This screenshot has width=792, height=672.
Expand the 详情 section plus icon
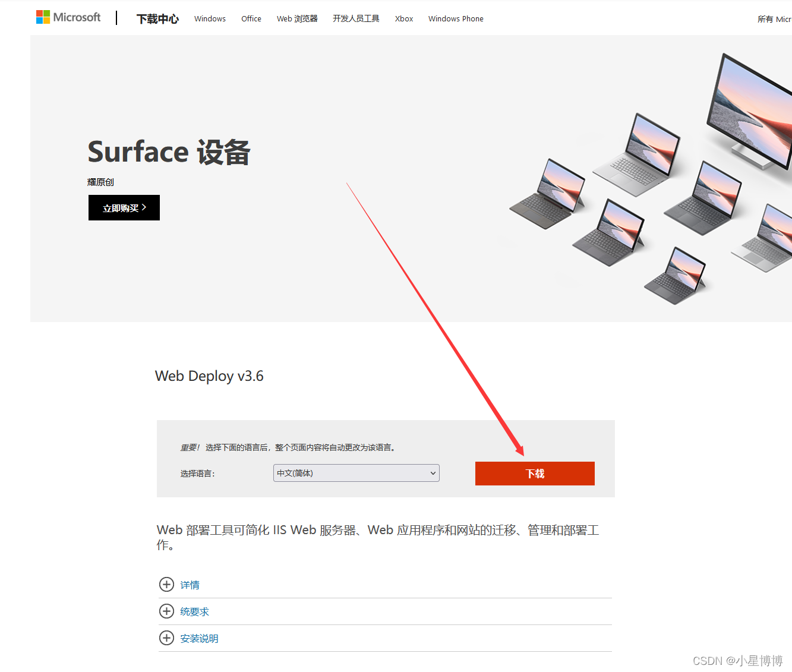tap(167, 585)
